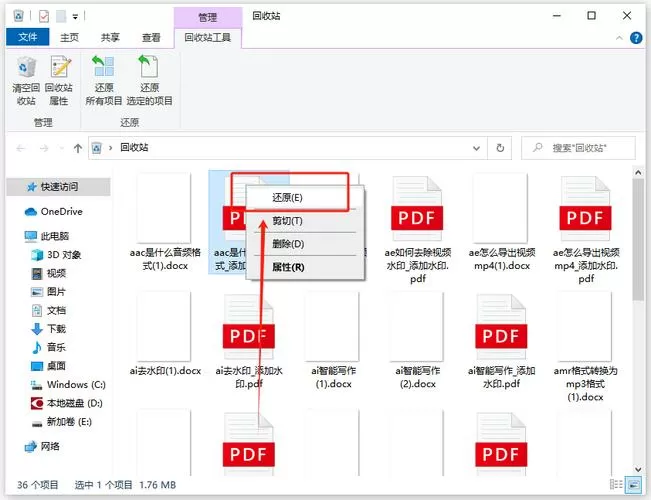Open the 图片 folder in the sidebar
Viewport: 651px width, 500px height.
click(49, 292)
